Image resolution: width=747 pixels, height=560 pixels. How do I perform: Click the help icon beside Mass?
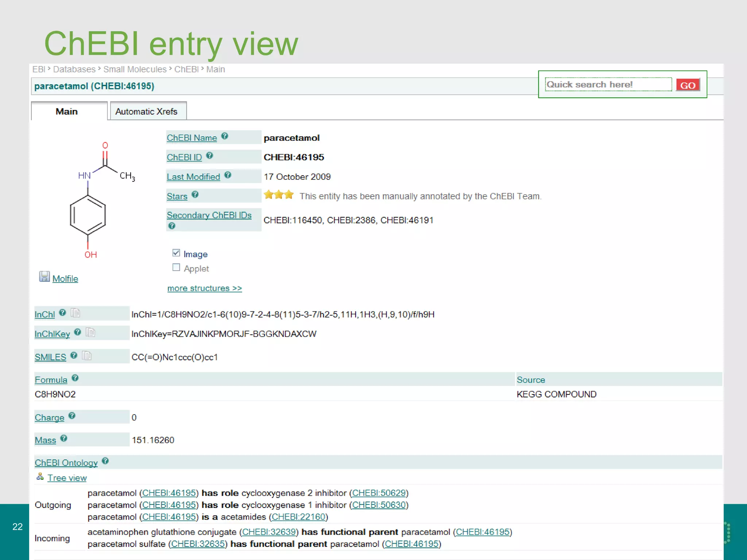[x=64, y=438]
